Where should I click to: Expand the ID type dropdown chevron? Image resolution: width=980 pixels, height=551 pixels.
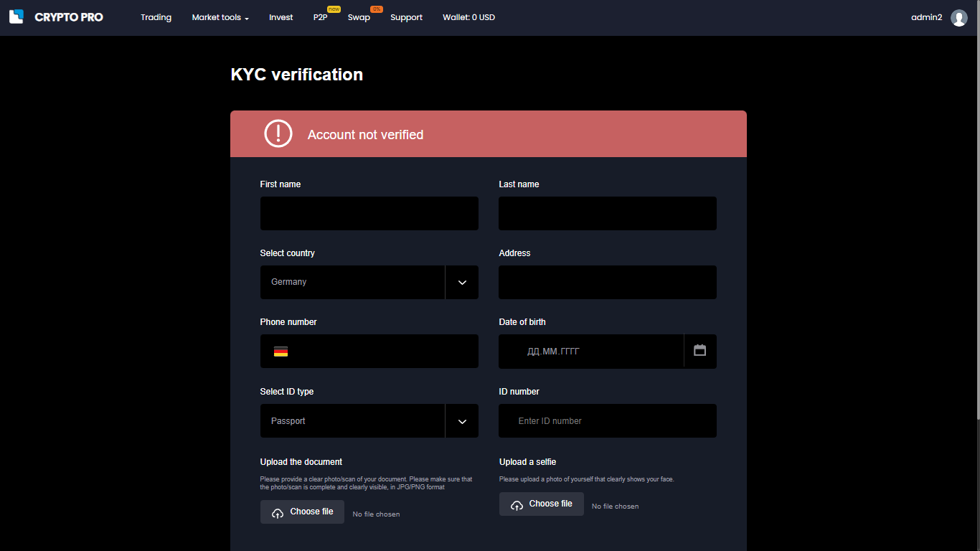462,421
